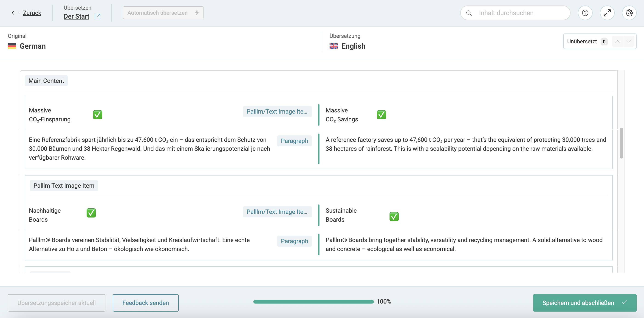The height and width of the screenshot is (318, 644).
Task: Open Der Start external link icon
Action: tap(98, 17)
